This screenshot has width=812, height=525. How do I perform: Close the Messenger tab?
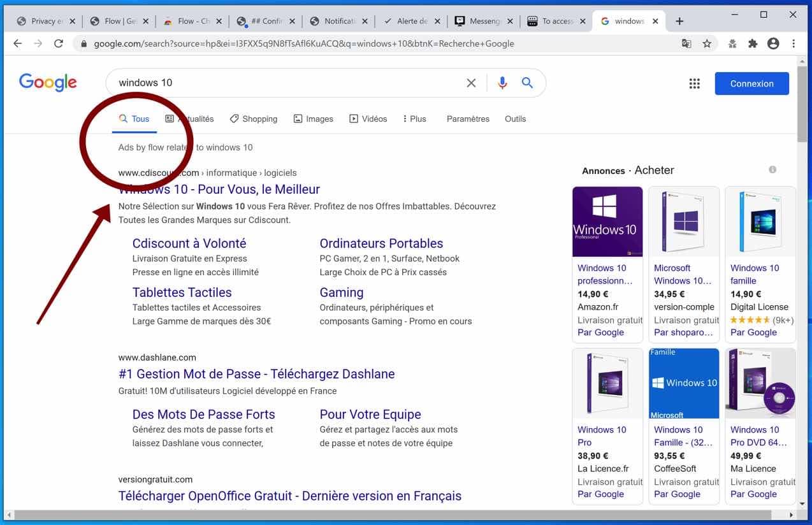[x=509, y=21]
